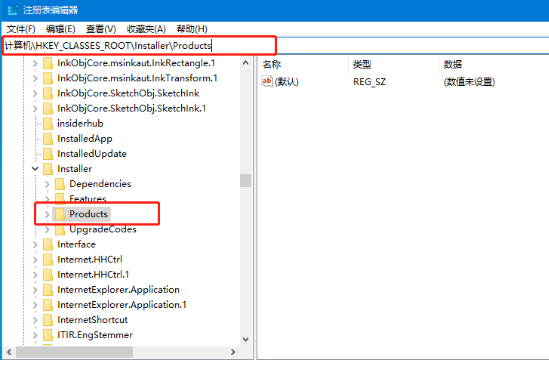Select the UpgradeCodes key label

point(103,230)
